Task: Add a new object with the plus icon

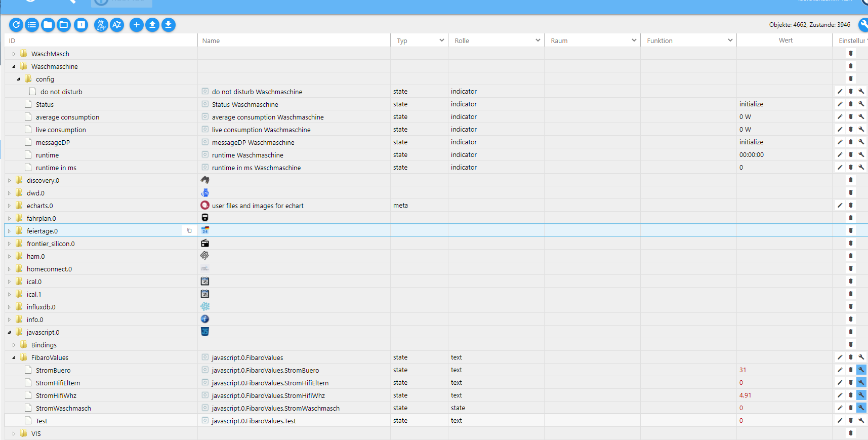Action: [137, 25]
